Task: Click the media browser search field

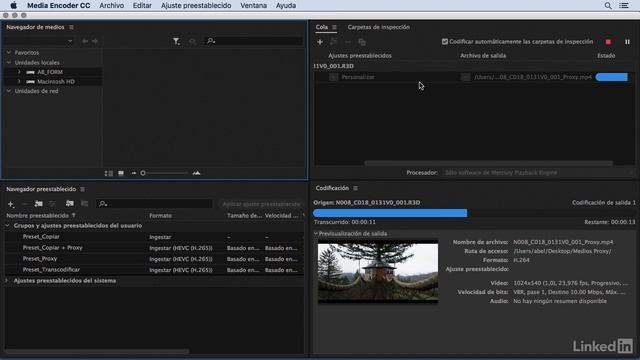Action: (x=254, y=41)
